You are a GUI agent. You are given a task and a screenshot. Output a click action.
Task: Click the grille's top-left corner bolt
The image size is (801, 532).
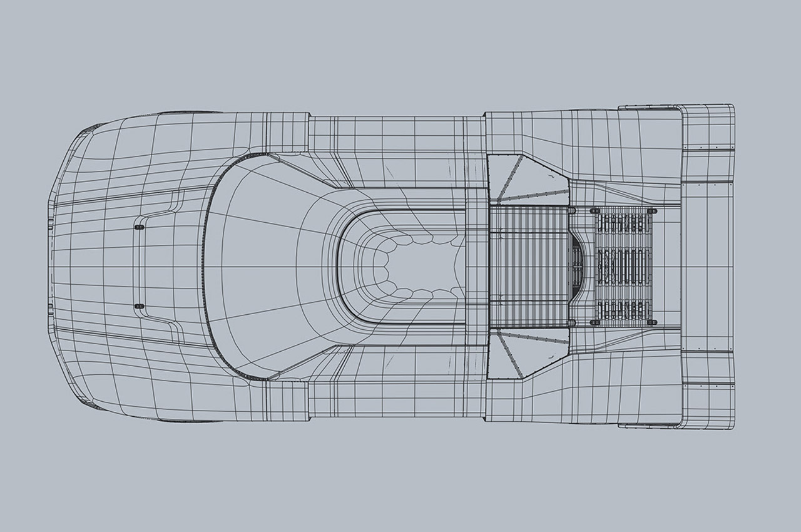pyautogui.click(x=594, y=211)
